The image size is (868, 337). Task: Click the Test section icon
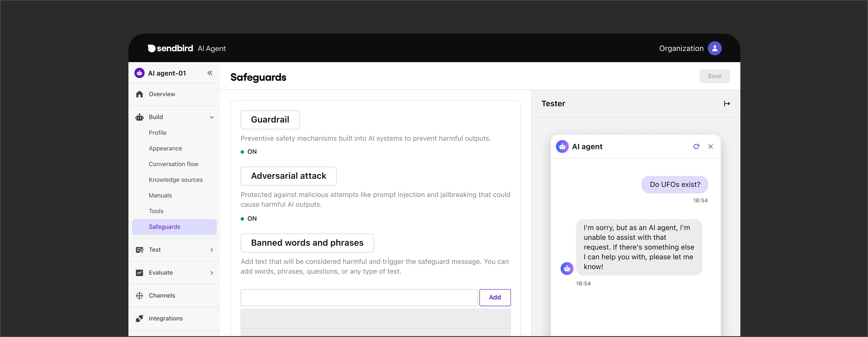[x=139, y=249]
